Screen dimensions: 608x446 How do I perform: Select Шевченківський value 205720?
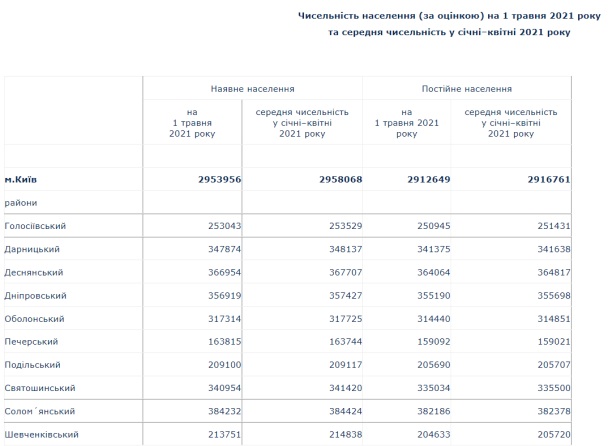pyautogui.click(x=554, y=435)
